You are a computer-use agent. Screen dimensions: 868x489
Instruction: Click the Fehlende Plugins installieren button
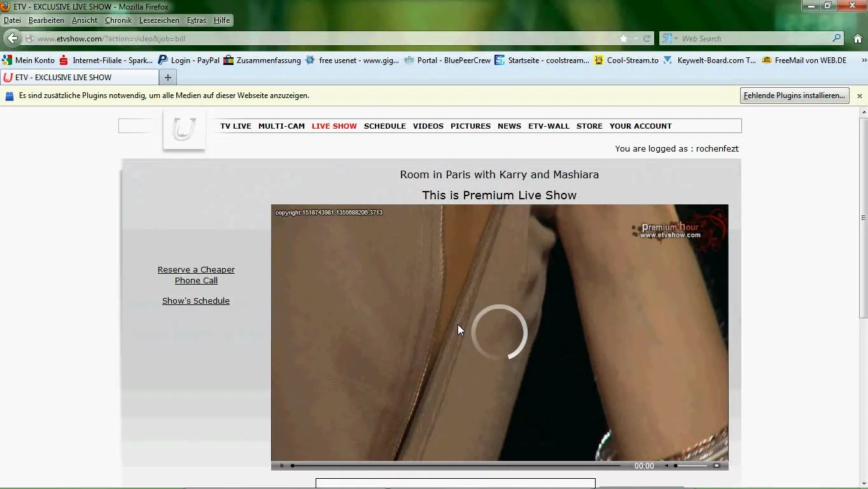coord(795,96)
